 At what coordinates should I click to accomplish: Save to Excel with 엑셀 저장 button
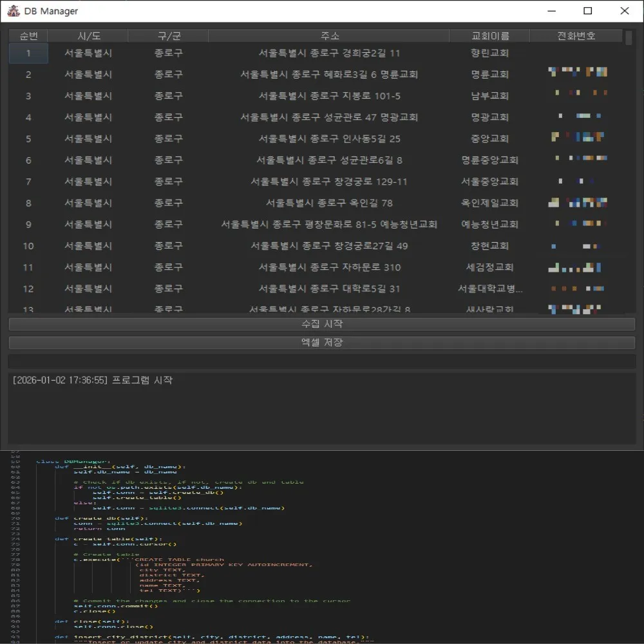click(x=322, y=343)
